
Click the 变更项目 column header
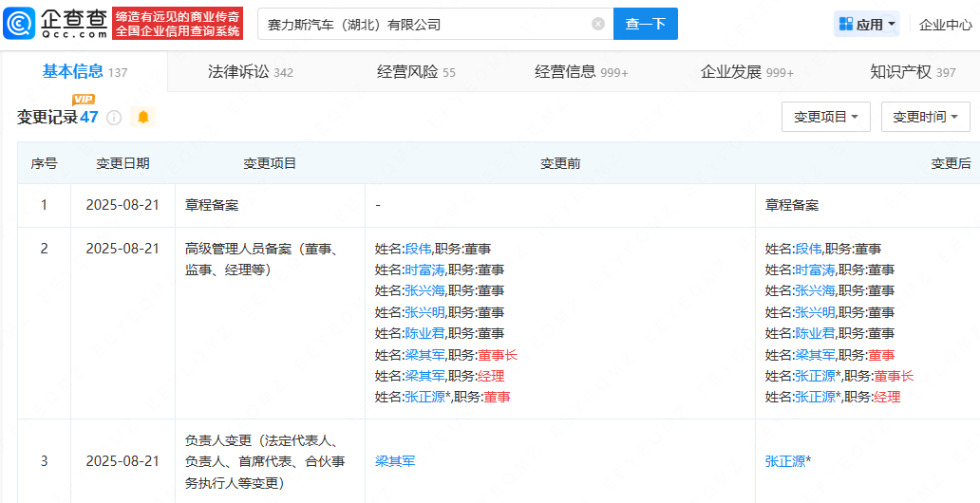click(x=270, y=163)
